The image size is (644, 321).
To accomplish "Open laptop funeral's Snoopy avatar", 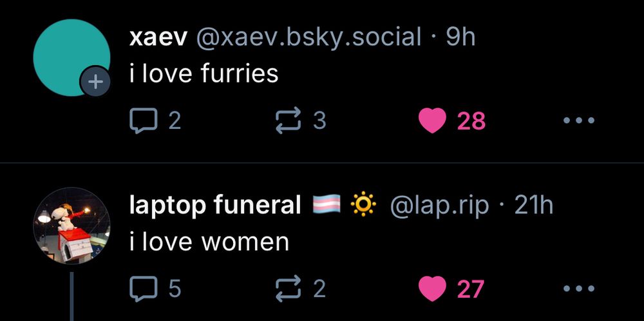I will click(x=71, y=226).
